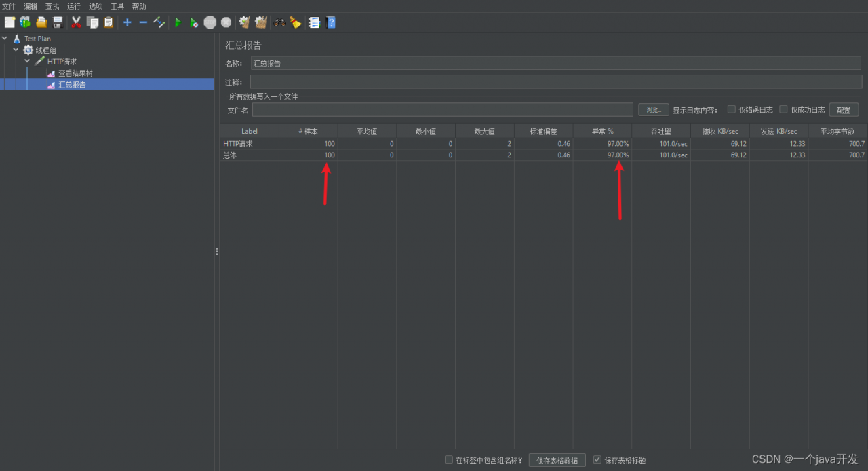Click the Clear All results icon

tap(260, 22)
